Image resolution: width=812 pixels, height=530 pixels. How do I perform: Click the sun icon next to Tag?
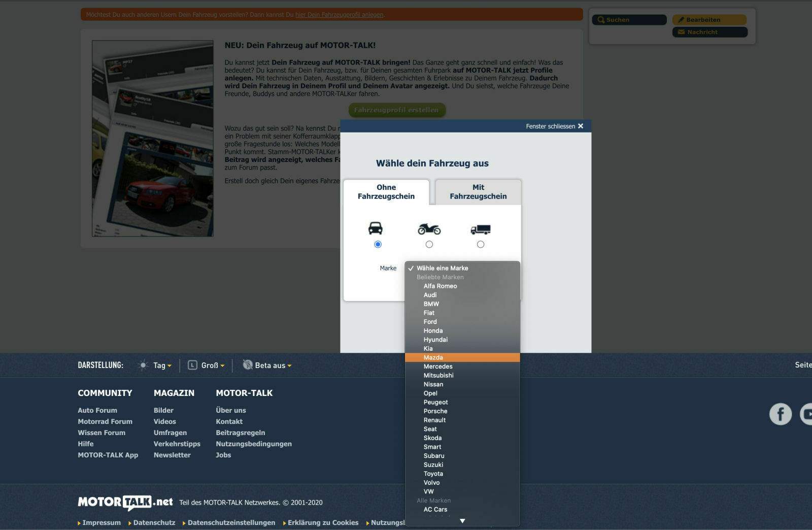(x=143, y=365)
